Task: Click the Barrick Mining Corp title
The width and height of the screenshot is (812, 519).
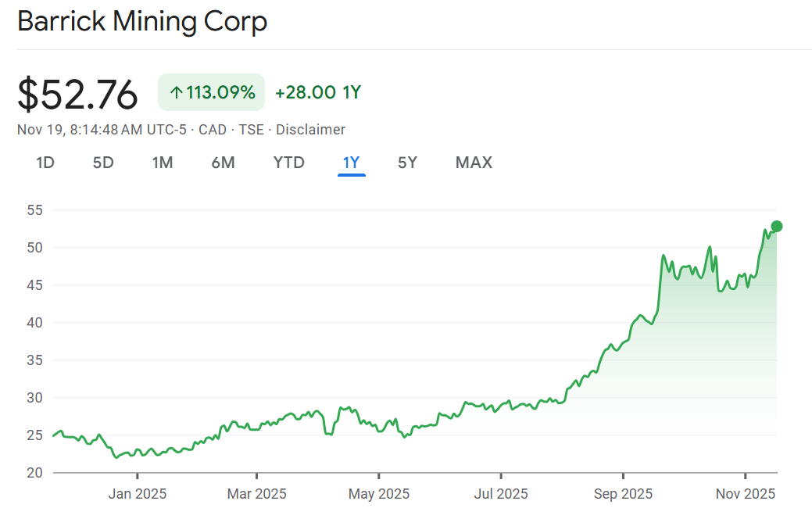Action: click(x=142, y=21)
